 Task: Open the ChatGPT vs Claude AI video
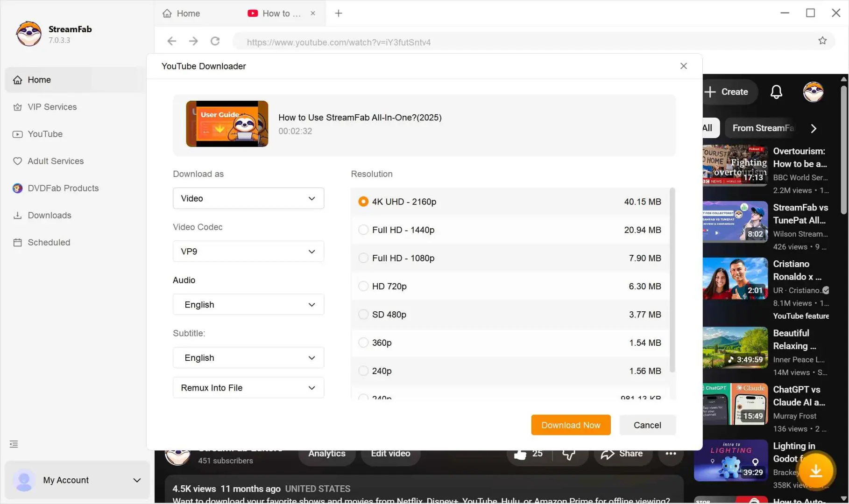[735, 404]
